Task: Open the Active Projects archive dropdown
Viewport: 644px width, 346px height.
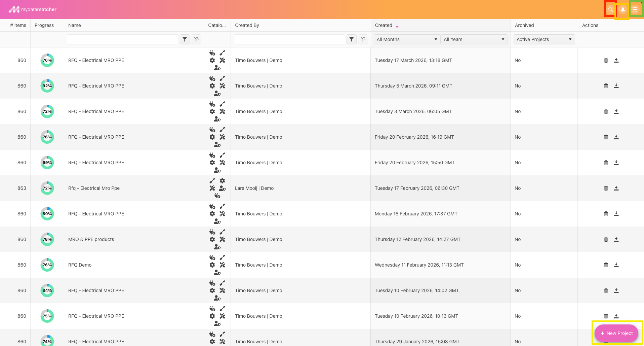Action: [544, 39]
